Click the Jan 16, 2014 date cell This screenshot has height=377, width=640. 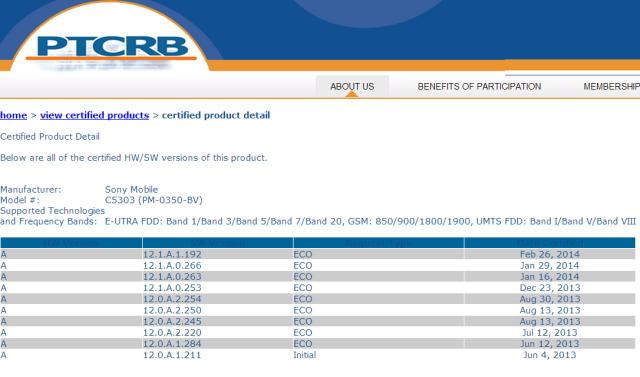pyautogui.click(x=549, y=277)
